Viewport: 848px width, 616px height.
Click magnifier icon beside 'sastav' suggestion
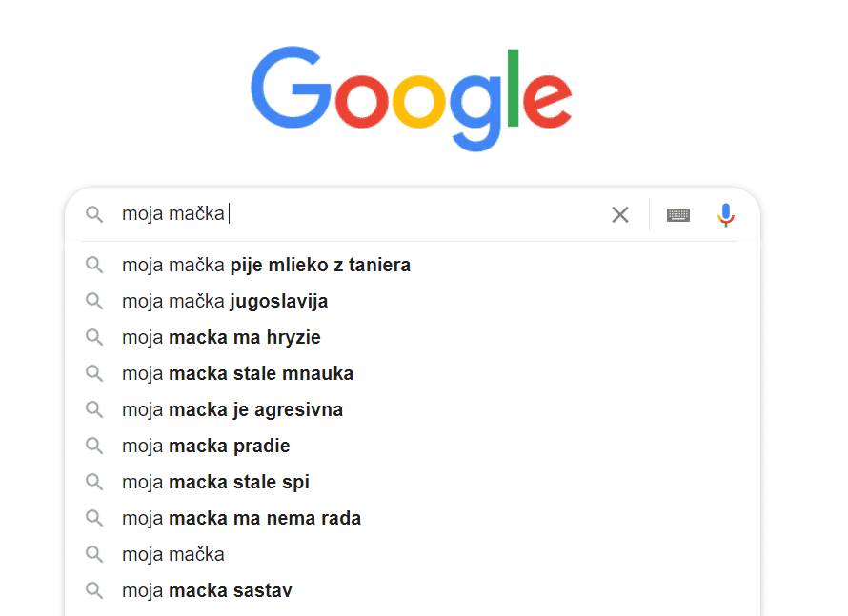click(94, 590)
